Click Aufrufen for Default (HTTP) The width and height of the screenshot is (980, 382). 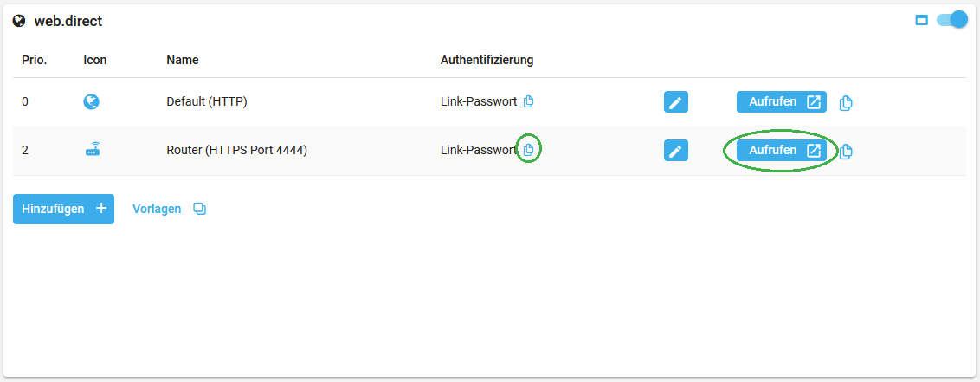[x=781, y=101]
